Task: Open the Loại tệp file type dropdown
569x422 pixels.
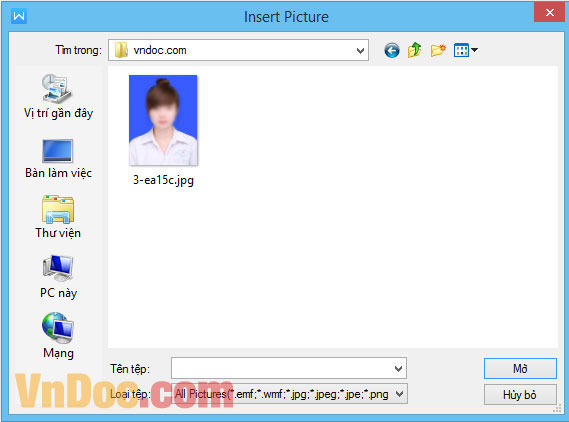Action: pyautogui.click(x=289, y=394)
